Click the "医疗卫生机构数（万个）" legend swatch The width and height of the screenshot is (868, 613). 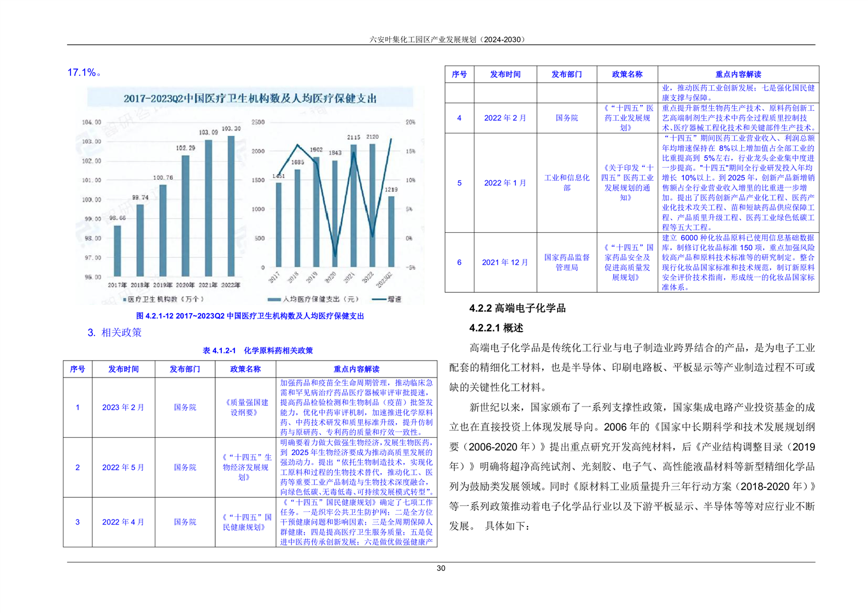[x=125, y=299]
